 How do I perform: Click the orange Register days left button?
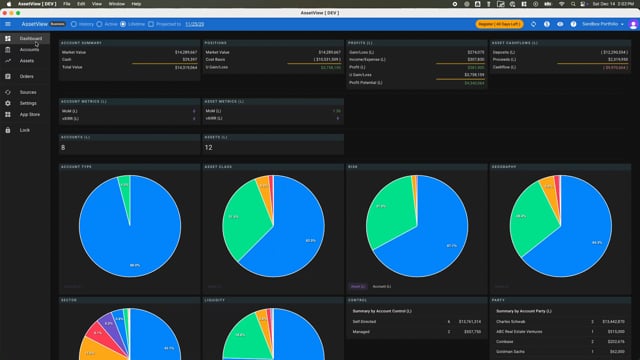499,24
